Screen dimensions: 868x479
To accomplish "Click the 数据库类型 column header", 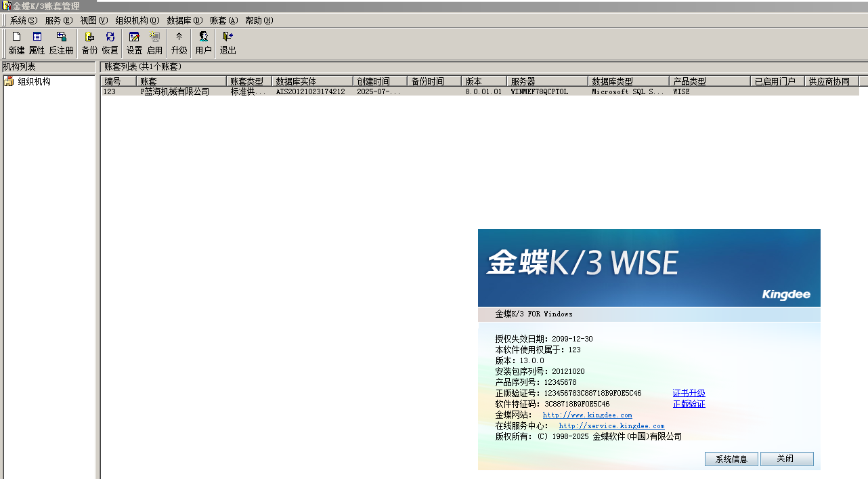I will (628, 81).
